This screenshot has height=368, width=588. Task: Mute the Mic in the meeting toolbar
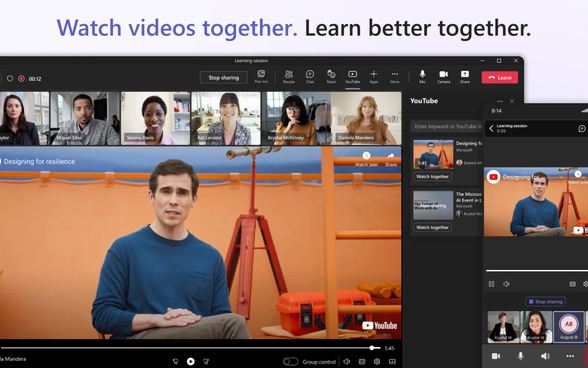pyautogui.click(x=423, y=77)
